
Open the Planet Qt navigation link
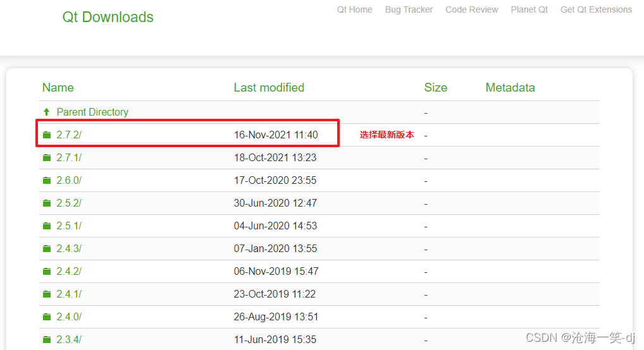coord(529,9)
